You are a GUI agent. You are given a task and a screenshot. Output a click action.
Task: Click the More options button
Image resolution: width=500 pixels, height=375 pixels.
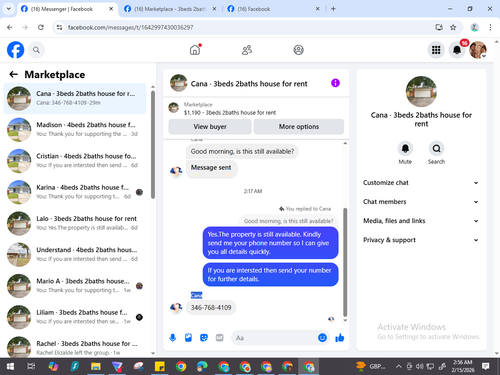pos(299,127)
